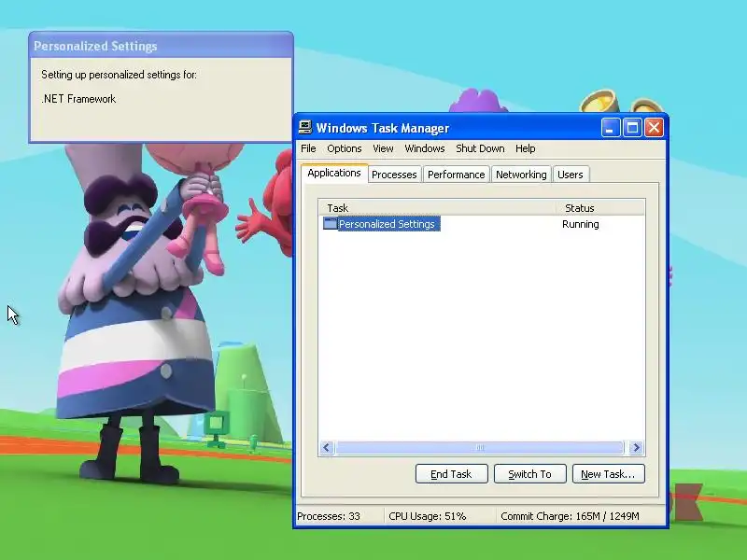Screen dimensions: 747x560
Task: Open the Options menu
Action: coord(344,148)
